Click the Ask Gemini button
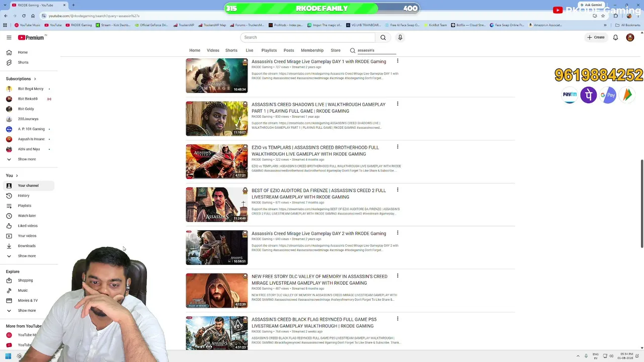Image resolution: width=644 pixels, height=362 pixels. pos(591,5)
